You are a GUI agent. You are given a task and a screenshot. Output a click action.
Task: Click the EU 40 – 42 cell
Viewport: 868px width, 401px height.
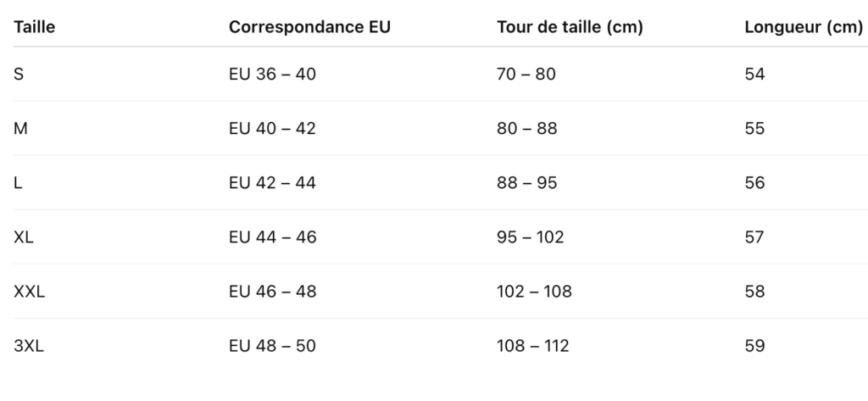coord(272,128)
